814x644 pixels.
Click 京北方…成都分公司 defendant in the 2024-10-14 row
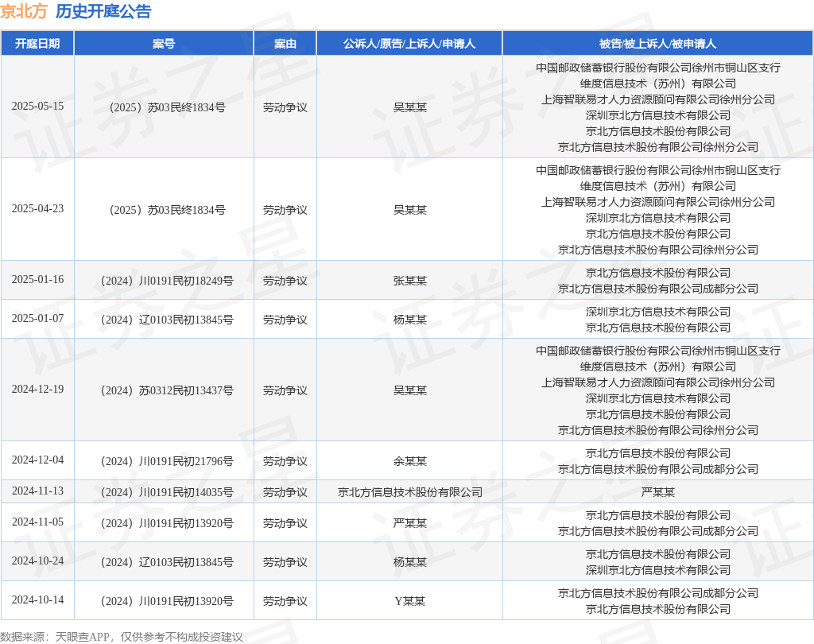coord(657,594)
